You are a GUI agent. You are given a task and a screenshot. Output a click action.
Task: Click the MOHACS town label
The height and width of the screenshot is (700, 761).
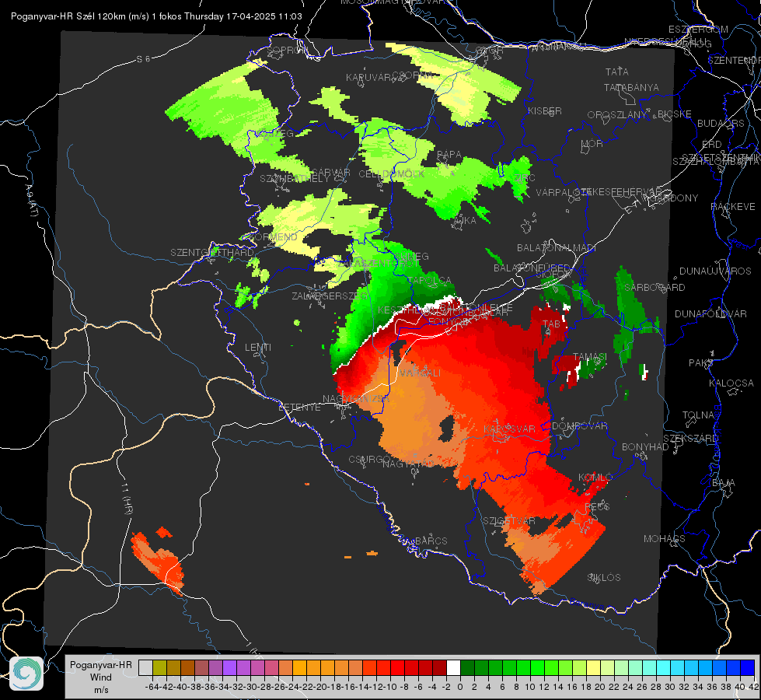click(664, 539)
